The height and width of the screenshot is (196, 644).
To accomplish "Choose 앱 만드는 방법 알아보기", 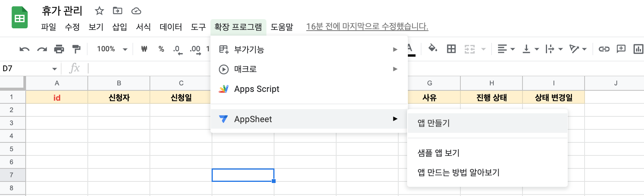I will coord(487,173).
